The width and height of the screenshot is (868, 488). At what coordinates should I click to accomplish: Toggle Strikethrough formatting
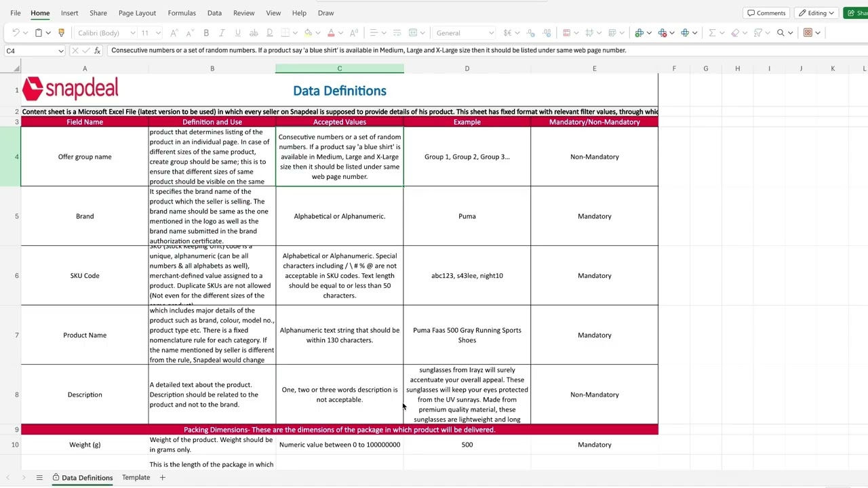[254, 33]
